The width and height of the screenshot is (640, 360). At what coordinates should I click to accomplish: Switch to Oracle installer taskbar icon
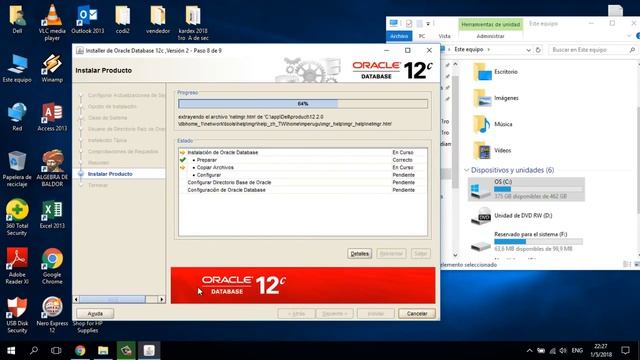(149, 350)
